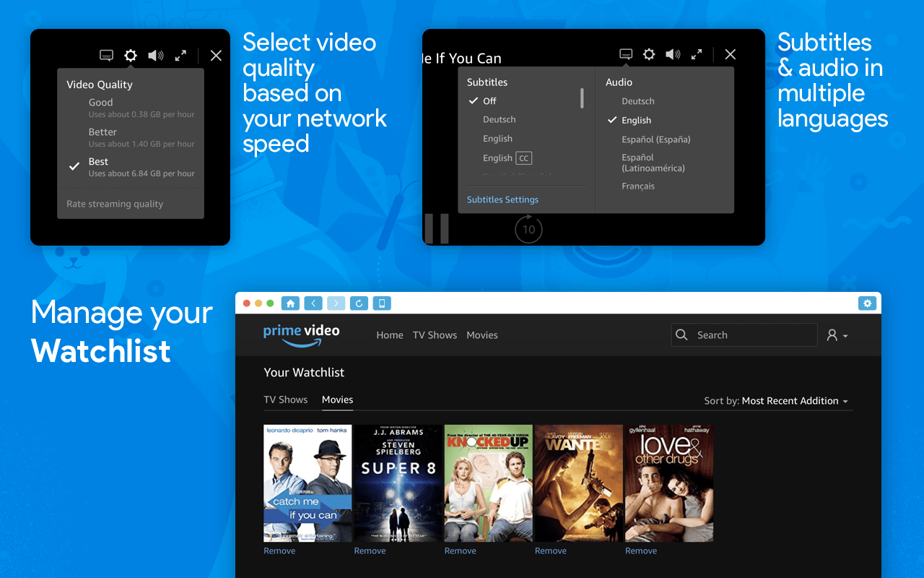Remove Super 8 from watchlist

tap(370, 551)
